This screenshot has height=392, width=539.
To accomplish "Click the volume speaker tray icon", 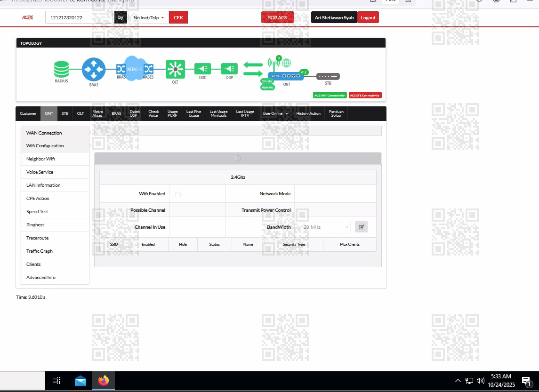I will click(480, 381).
